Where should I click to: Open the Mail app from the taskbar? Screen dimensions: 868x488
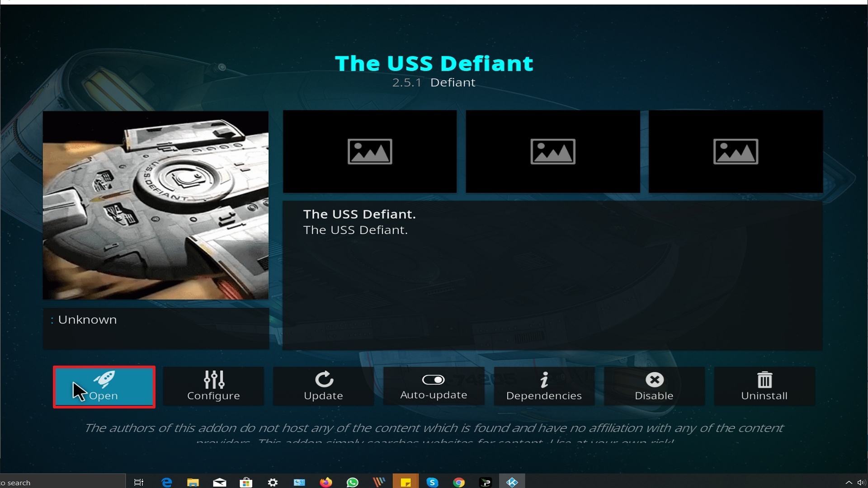(220, 482)
